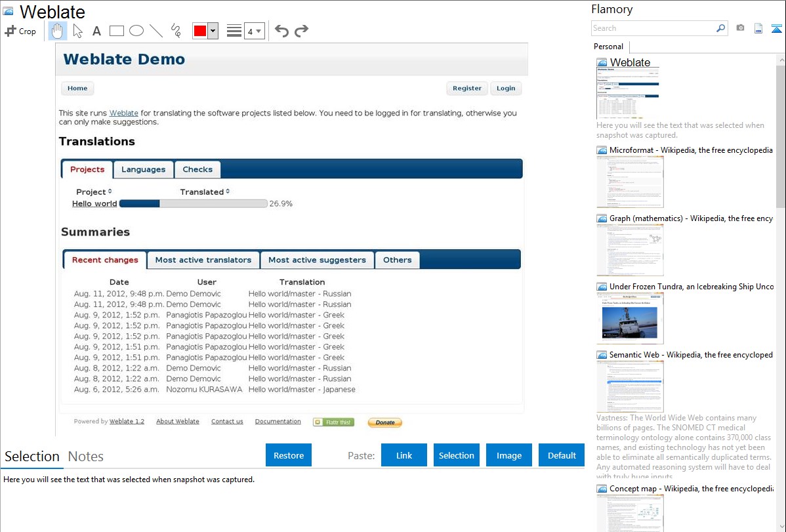Open the Hello world project link
This screenshot has height=532, width=786.
[x=94, y=203]
